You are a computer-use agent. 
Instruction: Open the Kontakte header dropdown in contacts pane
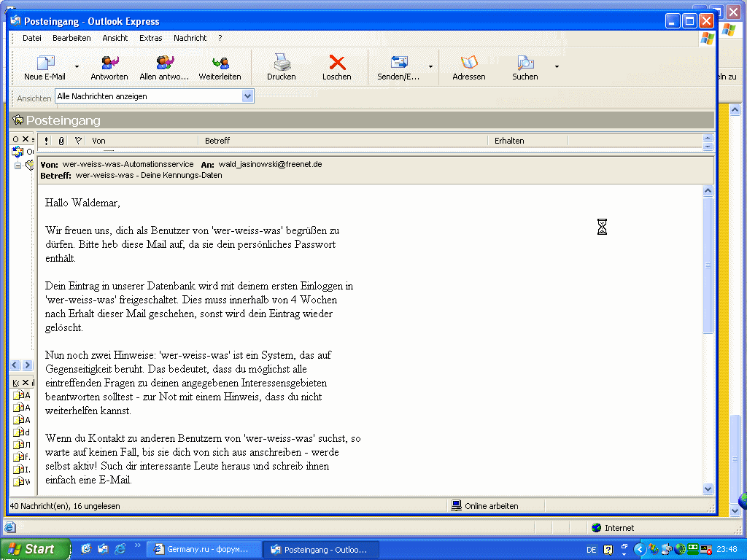(x=16, y=383)
